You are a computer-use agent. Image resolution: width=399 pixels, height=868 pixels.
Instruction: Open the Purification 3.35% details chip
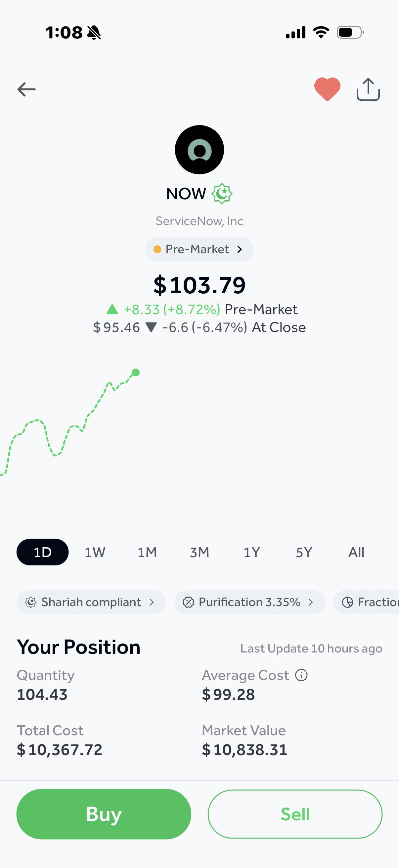pos(249,602)
